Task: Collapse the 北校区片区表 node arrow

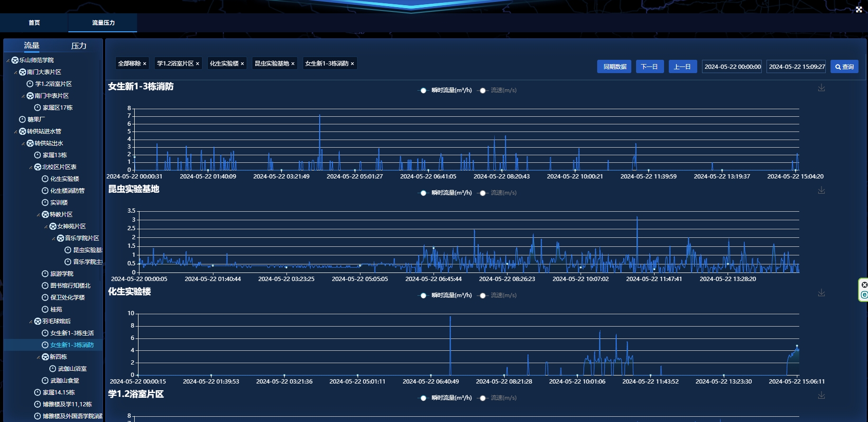Action: click(x=31, y=168)
